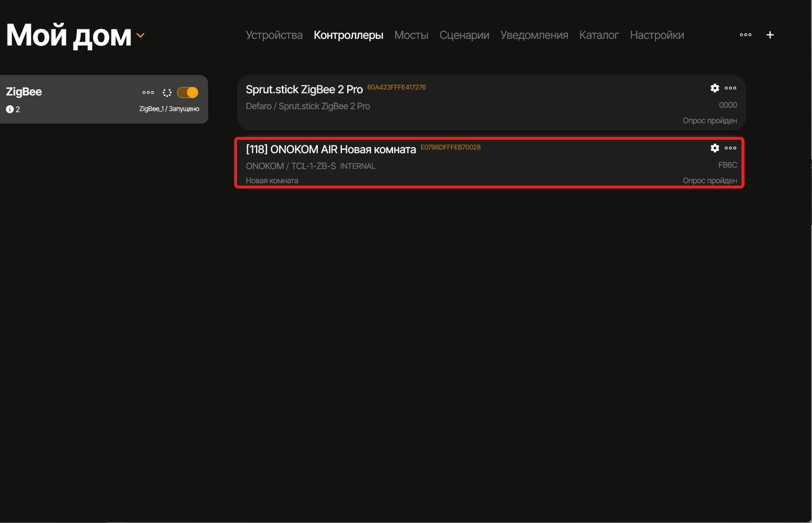The width and height of the screenshot is (812, 523).
Task: Open the Уведомления tab
Action: click(534, 35)
